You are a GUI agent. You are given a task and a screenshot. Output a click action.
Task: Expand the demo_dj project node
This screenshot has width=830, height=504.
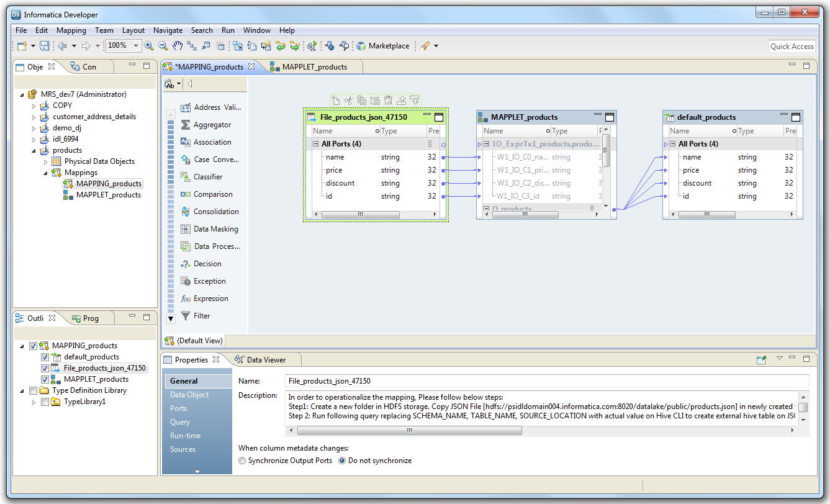click(34, 128)
